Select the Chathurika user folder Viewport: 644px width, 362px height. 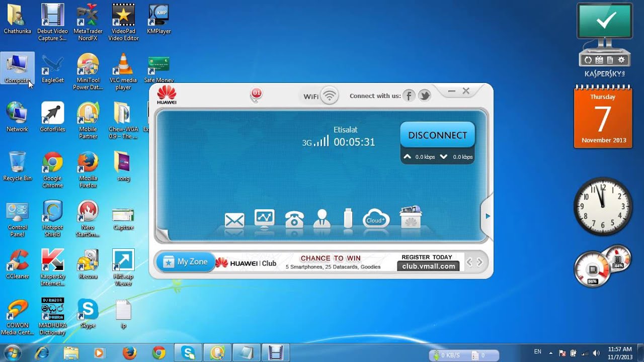click(18, 19)
